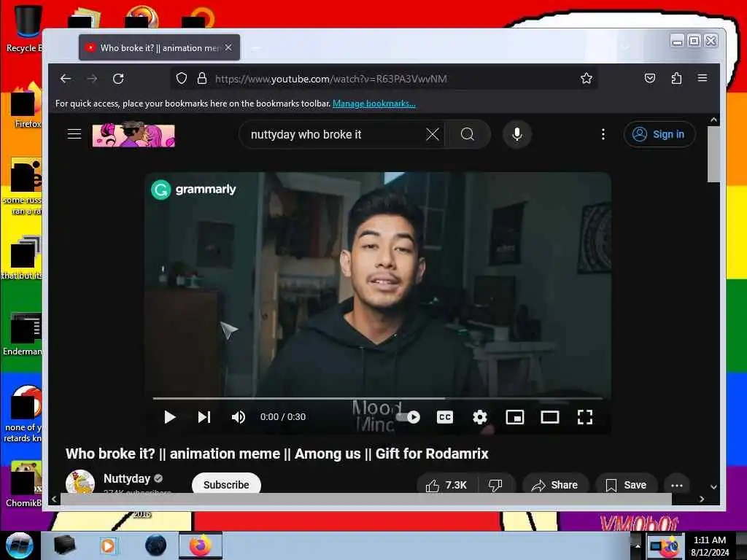Click Sign in button
The image size is (747, 560).
659,134
